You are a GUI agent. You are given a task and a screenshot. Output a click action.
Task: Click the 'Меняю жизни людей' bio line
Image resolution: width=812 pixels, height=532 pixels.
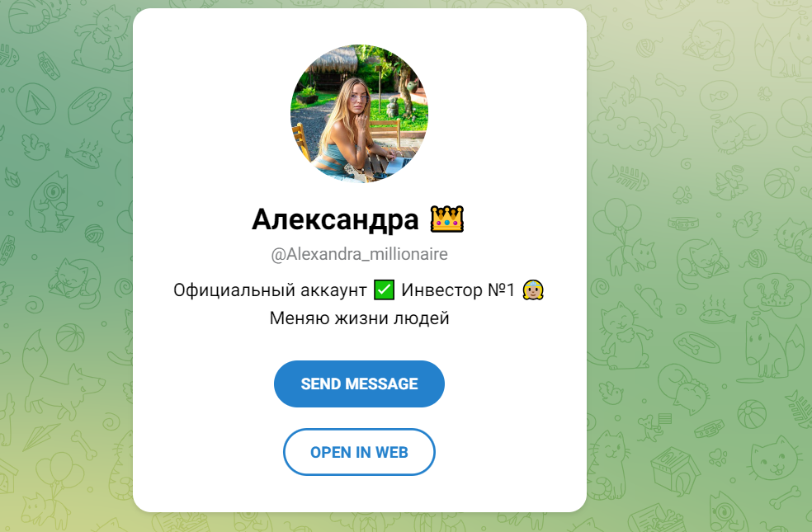tap(360, 318)
